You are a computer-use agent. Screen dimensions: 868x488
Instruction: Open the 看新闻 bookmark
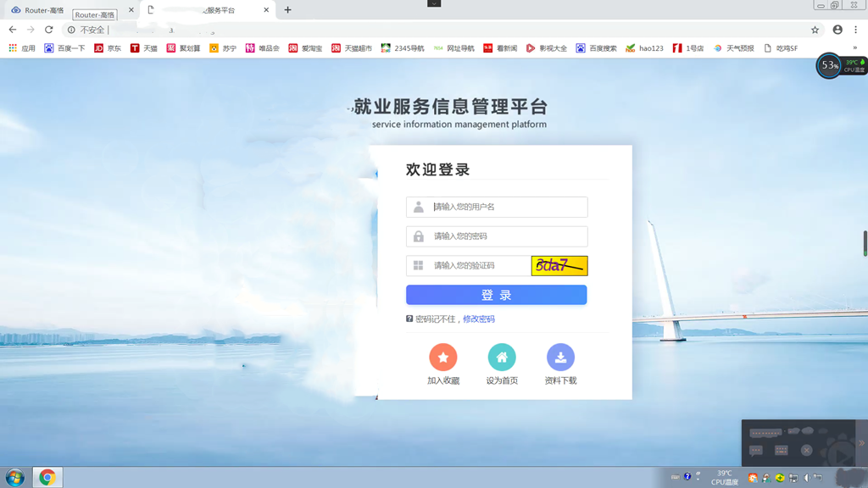pos(500,48)
